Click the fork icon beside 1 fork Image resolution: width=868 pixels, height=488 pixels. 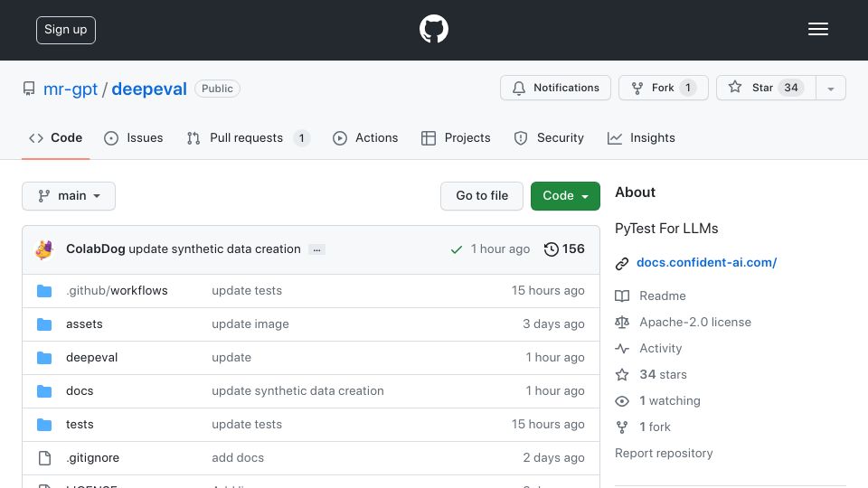[x=622, y=427]
